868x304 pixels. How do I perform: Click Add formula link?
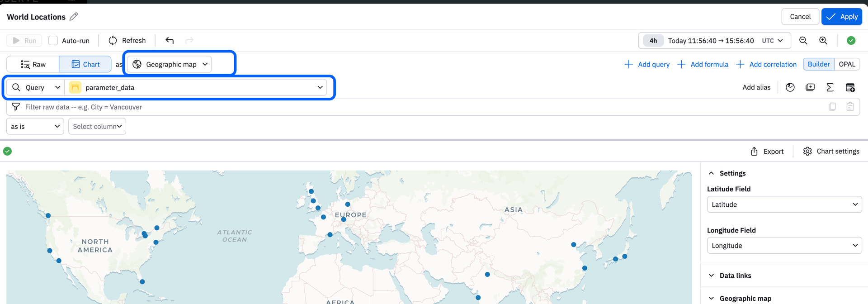(703, 64)
